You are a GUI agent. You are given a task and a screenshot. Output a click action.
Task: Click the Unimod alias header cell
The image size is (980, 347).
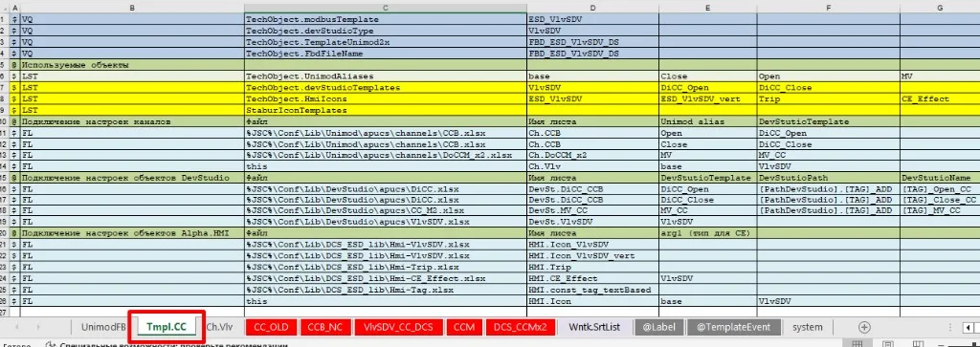(x=707, y=121)
